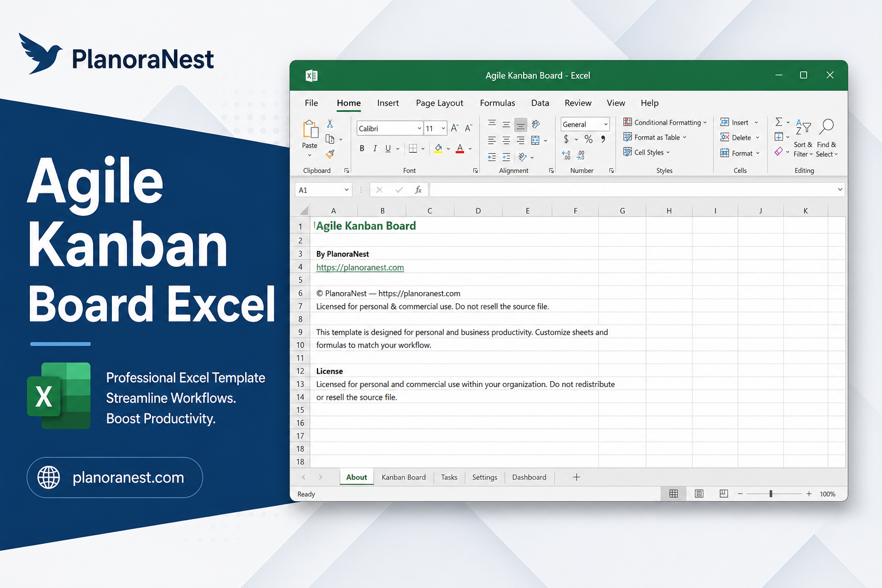
Task: Click the Clear eraser icon
Action: pos(779,152)
